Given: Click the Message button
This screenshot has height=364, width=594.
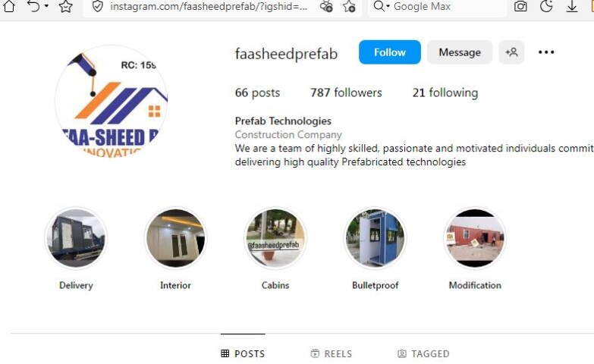Looking at the screenshot, I should point(460,52).
